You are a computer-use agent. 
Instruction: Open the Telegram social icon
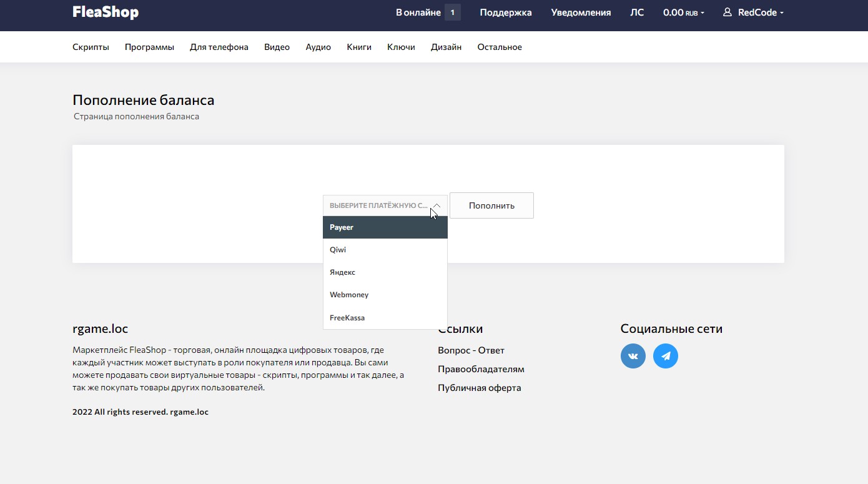click(x=665, y=356)
